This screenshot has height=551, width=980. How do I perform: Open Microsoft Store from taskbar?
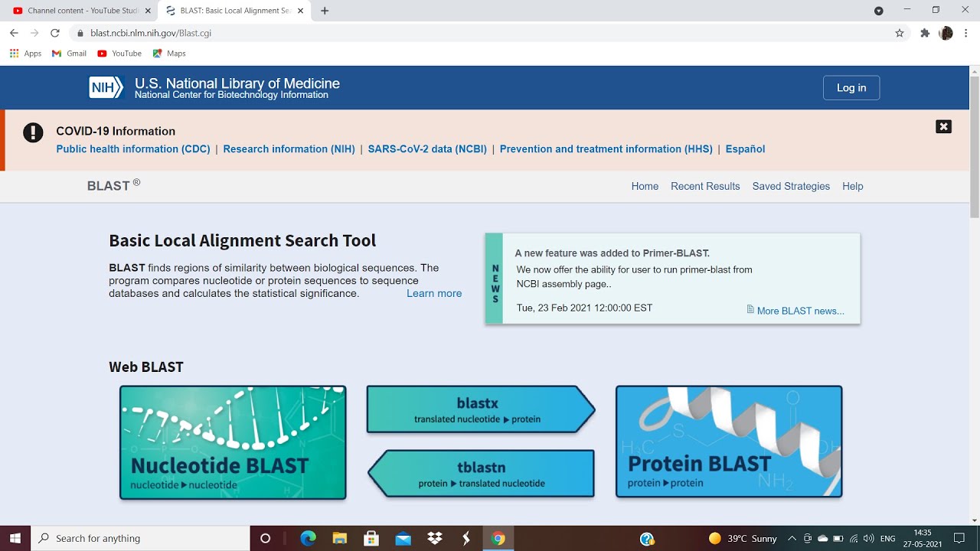point(371,538)
